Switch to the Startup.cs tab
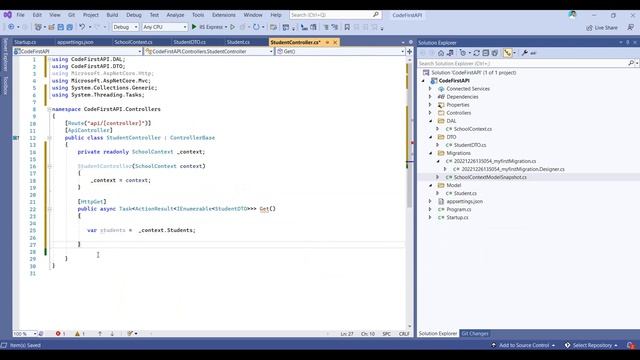This screenshot has width=640, height=360. pyautogui.click(x=25, y=42)
